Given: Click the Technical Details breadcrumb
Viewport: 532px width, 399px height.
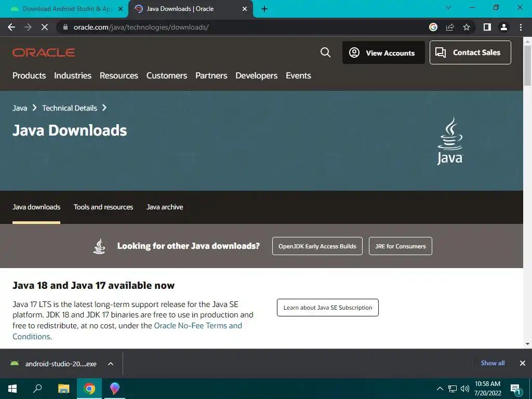Looking at the screenshot, I should [70, 108].
